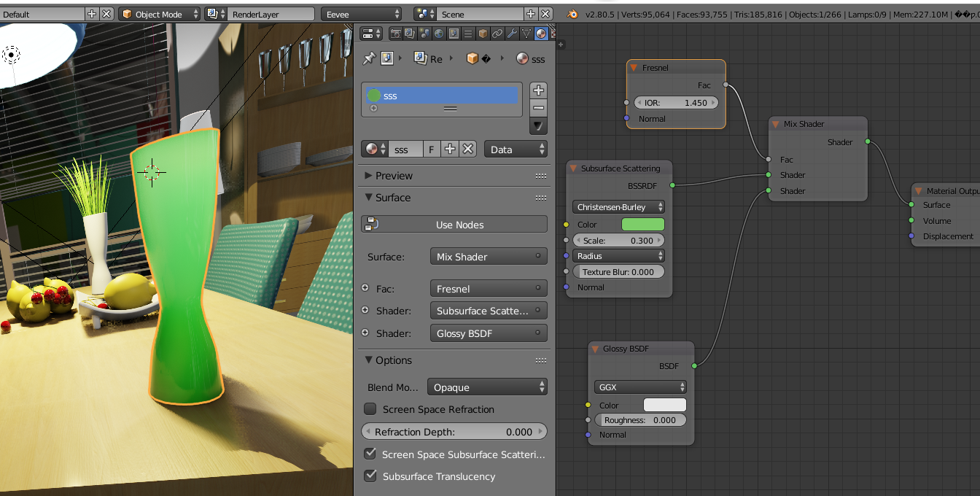
Task: Open the Object properties tab (orange cube)
Action: tap(483, 34)
